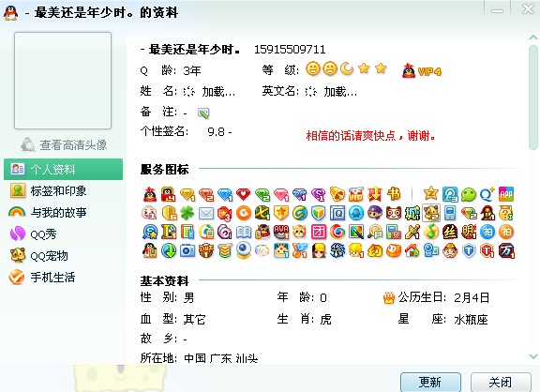Click the yellow star service icon
The width and height of the screenshot is (540, 392).
(x=431, y=193)
